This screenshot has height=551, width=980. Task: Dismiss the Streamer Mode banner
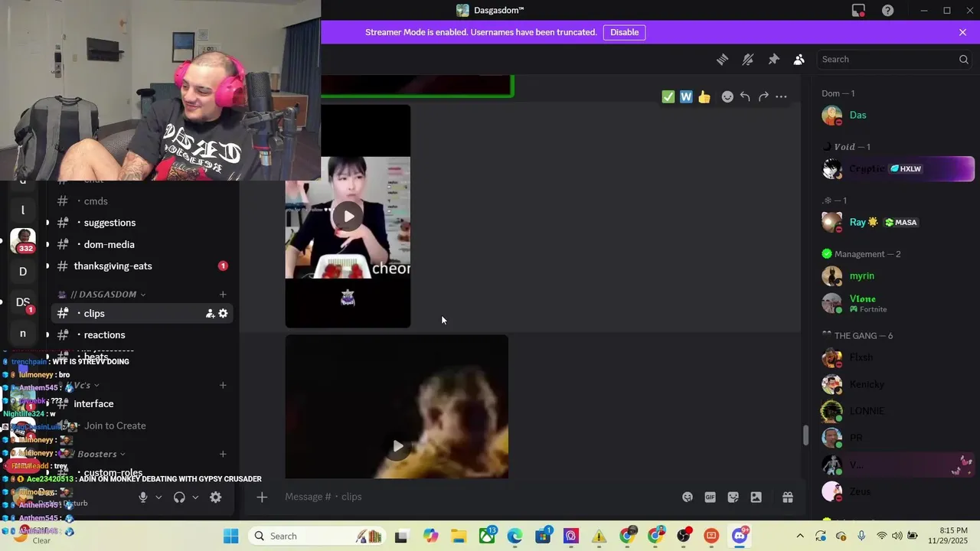pyautogui.click(x=962, y=32)
